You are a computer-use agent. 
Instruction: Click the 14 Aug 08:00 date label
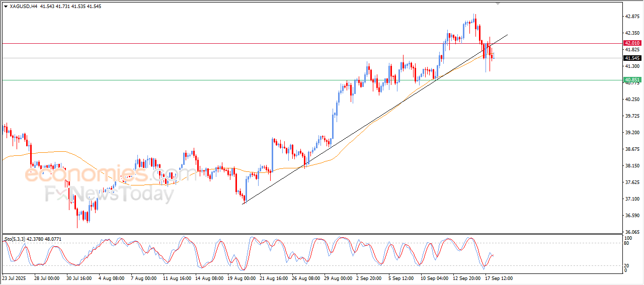209,278
